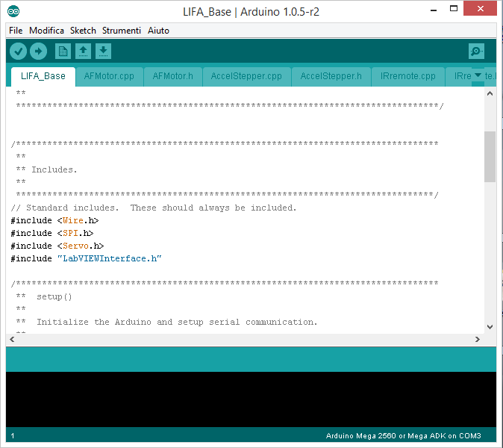The width and height of the screenshot is (503, 448).
Task: Click the horizontal scrollbar left arrow
Action: 12,339
